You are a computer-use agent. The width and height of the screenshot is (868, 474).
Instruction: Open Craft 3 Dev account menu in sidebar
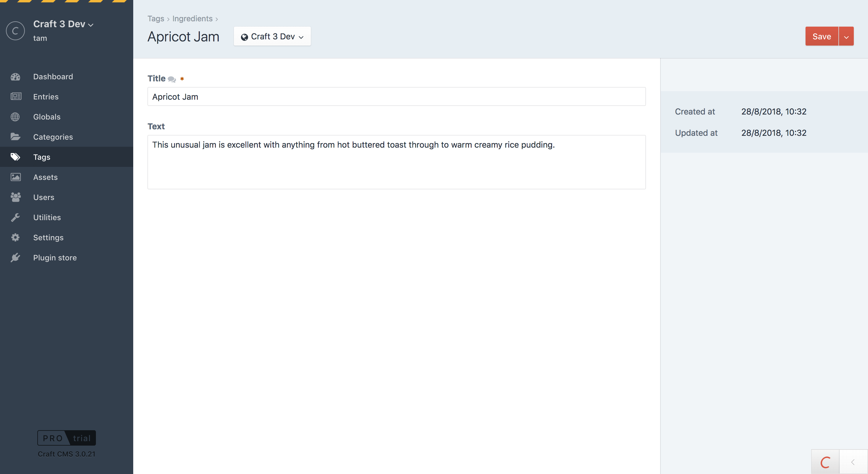[63, 24]
